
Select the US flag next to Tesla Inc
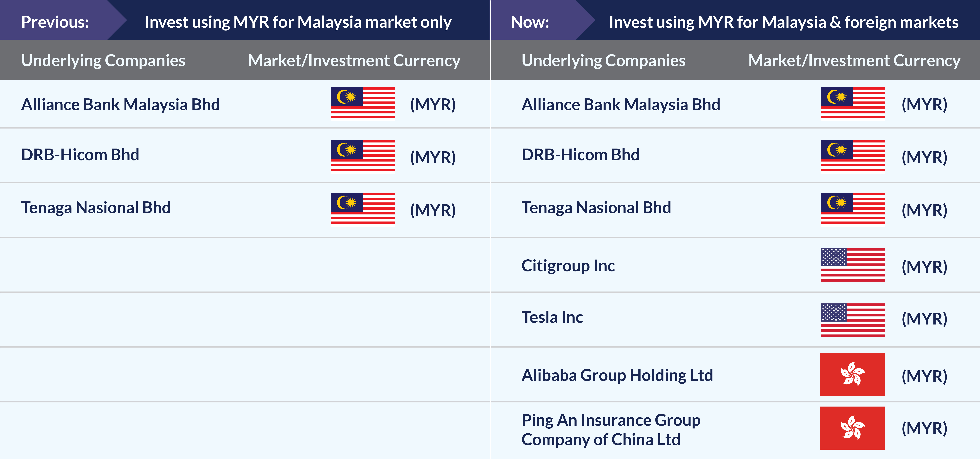pos(853,320)
